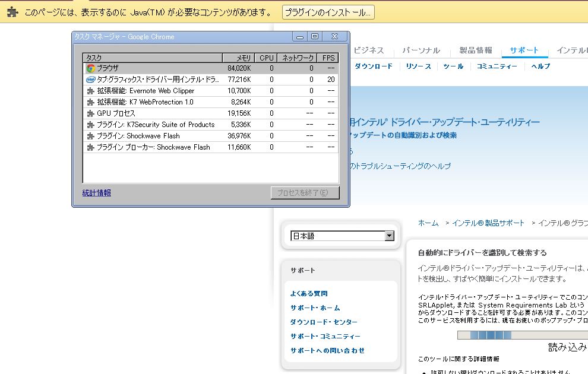Click the plugin install button in the yellow bar
Viewport: 588px width, 374px height.
coord(328,12)
